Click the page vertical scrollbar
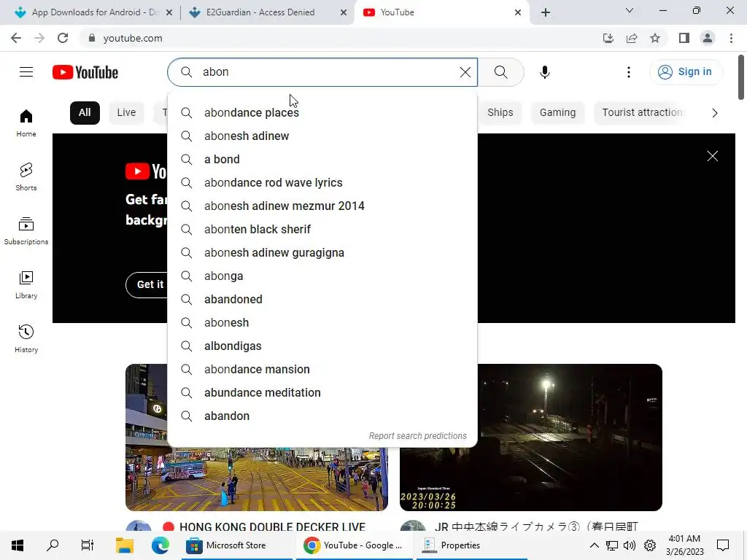Viewport: 747px width, 560px height. pos(741,77)
